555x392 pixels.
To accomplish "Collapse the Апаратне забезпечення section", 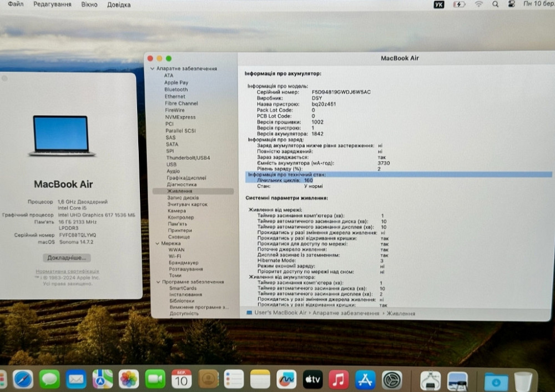I will pos(152,68).
